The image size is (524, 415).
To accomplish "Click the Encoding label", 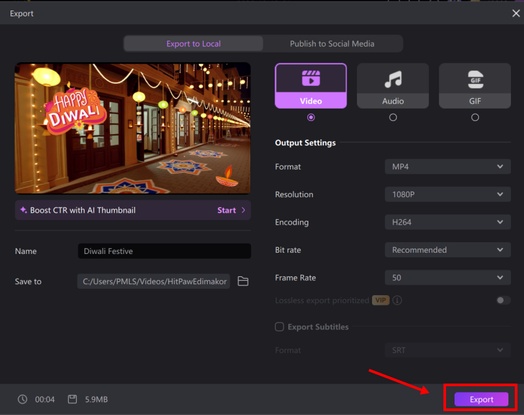I will 292,222.
